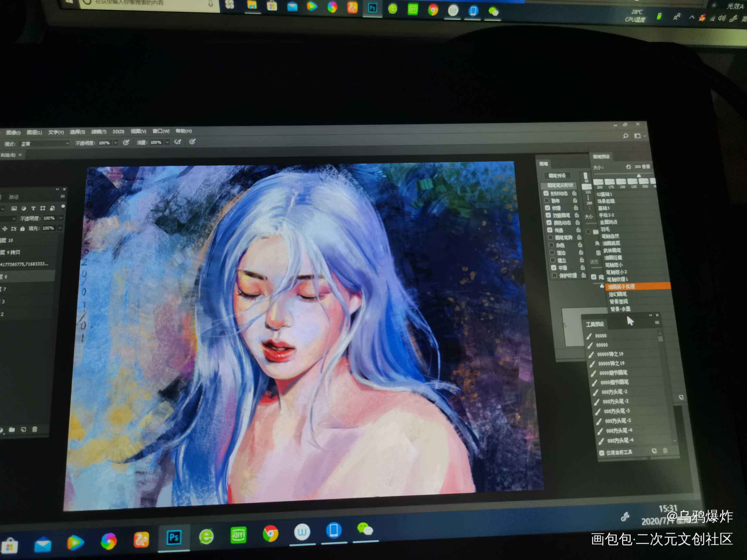This screenshot has width=747, height=560.
Task: Select highlighted orange brush preset 油画底子肌理
Action: [x=637, y=286]
